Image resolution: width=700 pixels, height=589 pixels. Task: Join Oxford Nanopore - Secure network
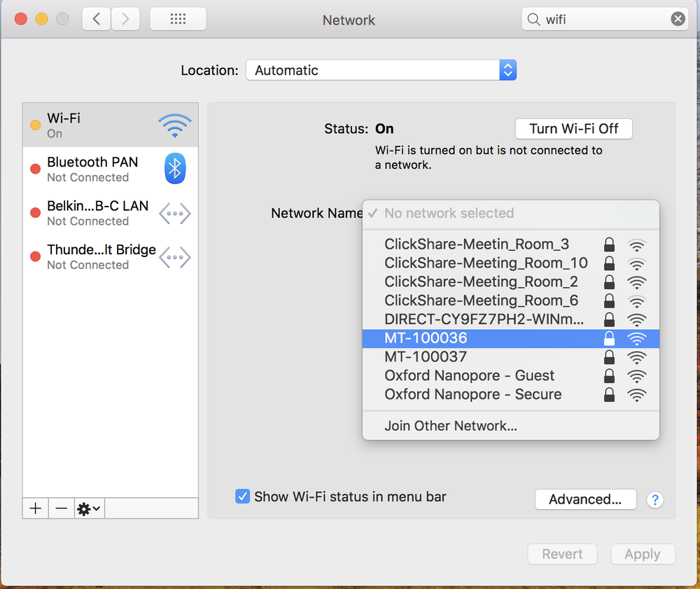511,394
